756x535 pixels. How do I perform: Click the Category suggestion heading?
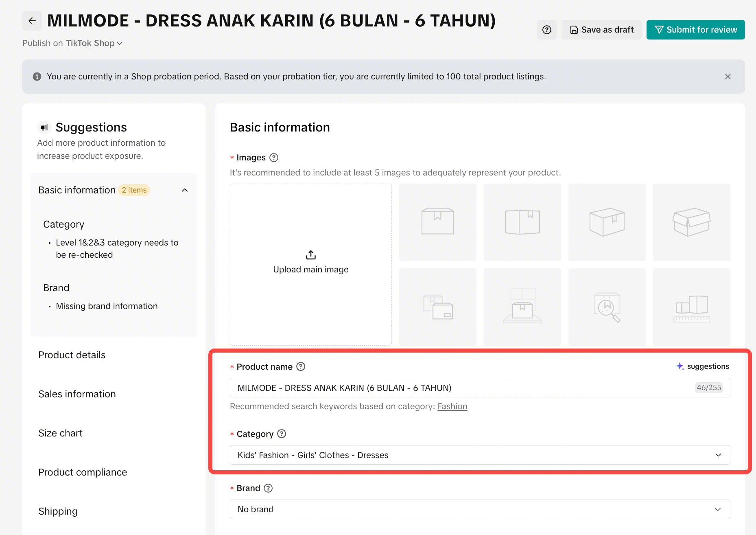tap(64, 224)
